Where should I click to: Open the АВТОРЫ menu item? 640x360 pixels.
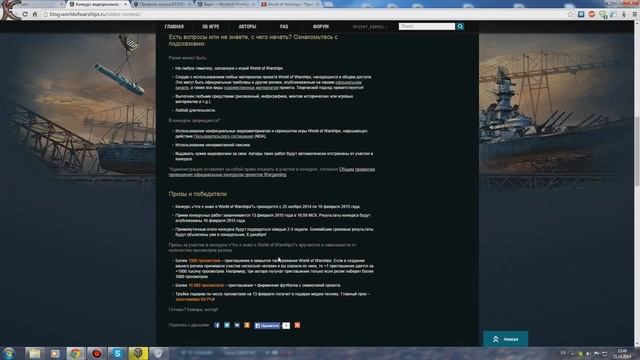[247, 27]
